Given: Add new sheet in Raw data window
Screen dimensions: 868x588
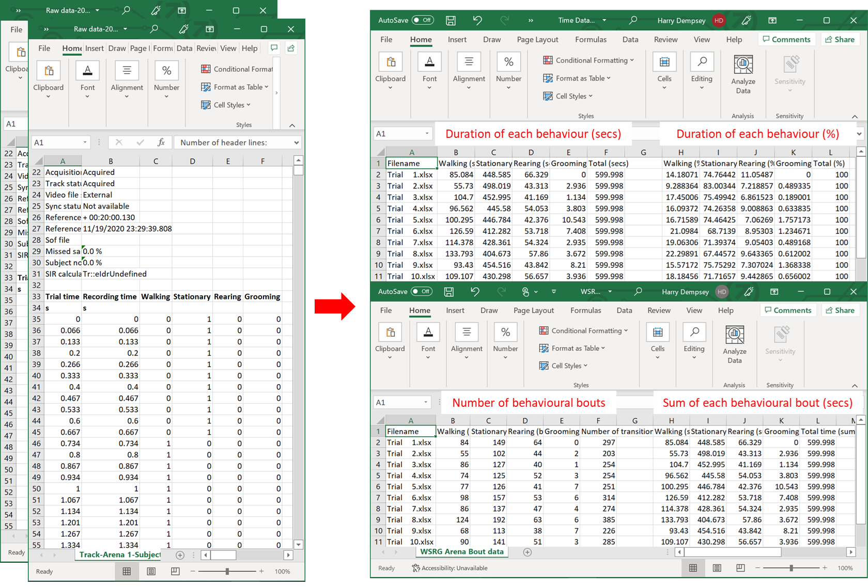Looking at the screenshot, I should pos(180,555).
